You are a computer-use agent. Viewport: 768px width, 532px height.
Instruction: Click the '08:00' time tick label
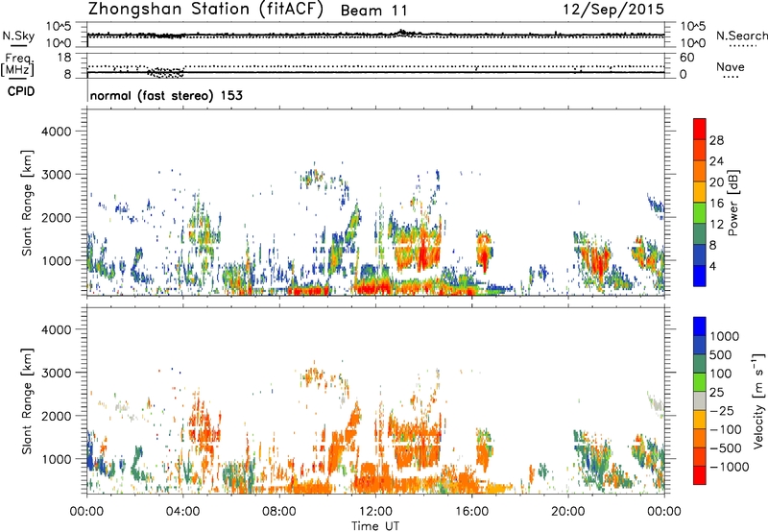(x=278, y=512)
